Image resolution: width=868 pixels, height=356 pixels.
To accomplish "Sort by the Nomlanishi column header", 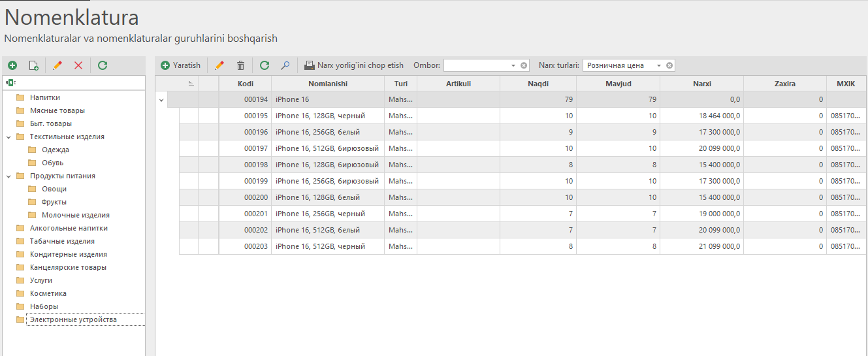I will (328, 84).
